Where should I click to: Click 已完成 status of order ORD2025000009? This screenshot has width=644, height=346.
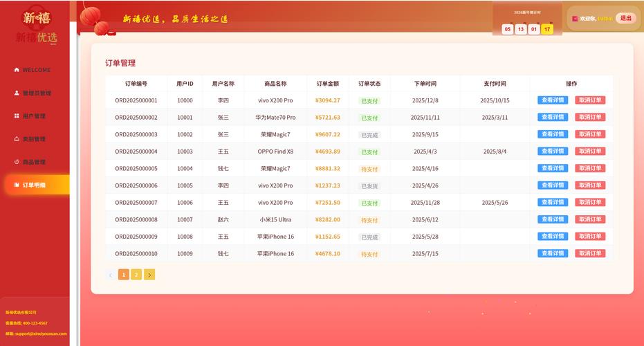click(x=369, y=237)
